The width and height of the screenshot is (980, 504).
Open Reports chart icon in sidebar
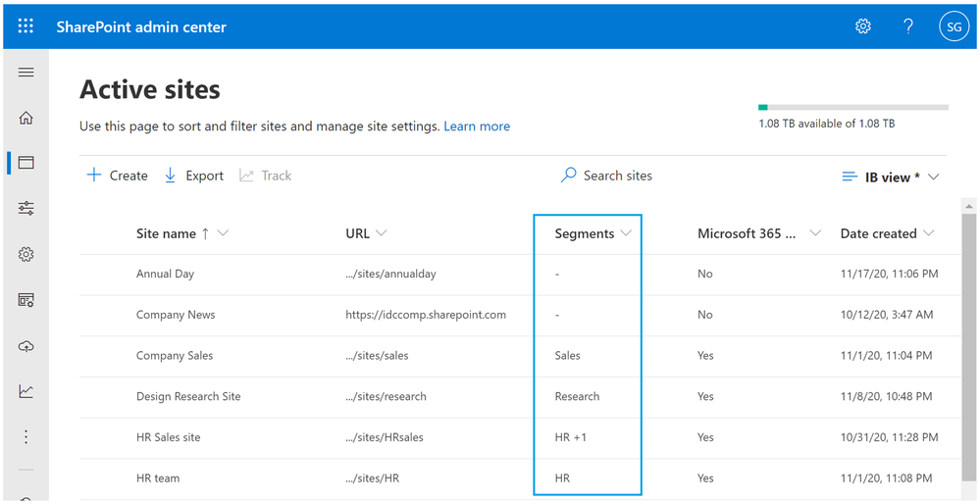[x=26, y=391]
